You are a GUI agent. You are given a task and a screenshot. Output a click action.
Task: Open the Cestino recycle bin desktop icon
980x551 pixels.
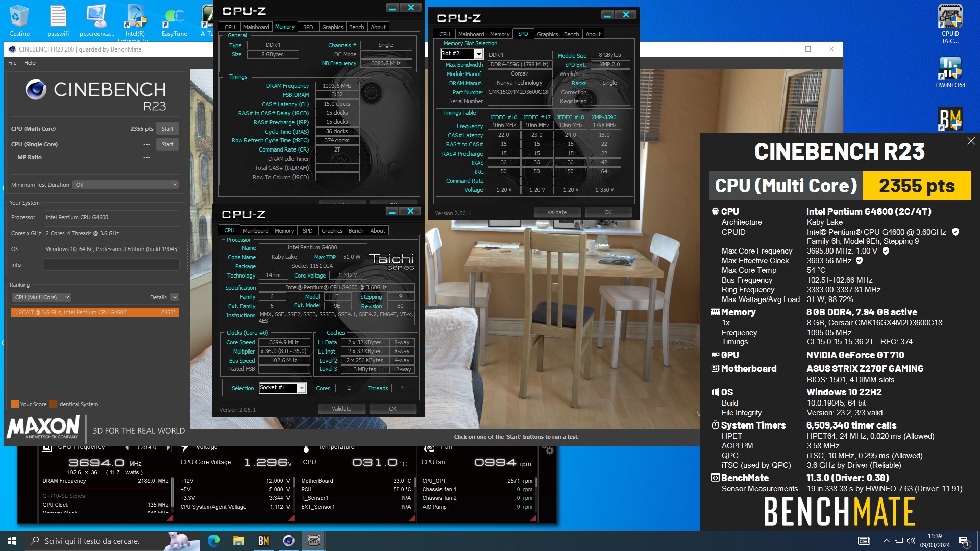19,20
